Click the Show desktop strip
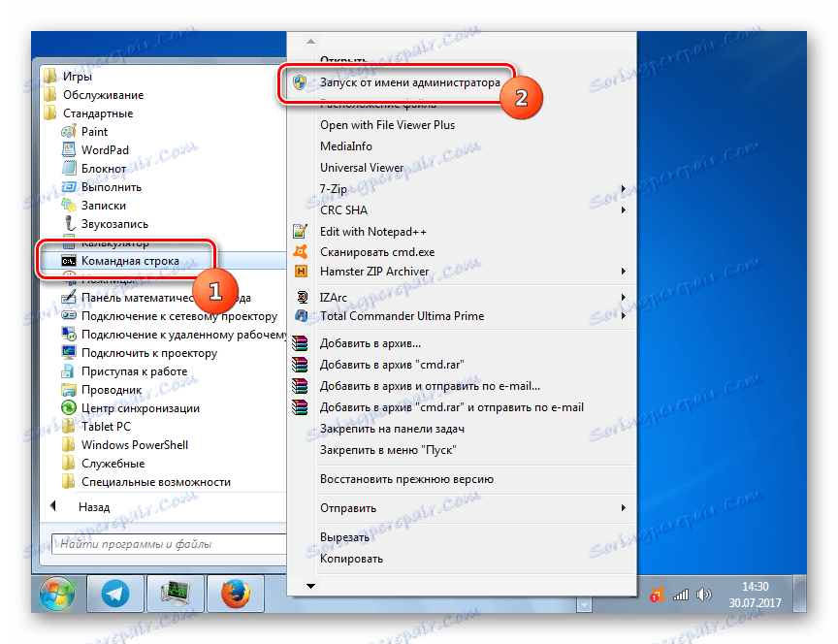This screenshot has width=838, height=644. click(x=799, y=594)
